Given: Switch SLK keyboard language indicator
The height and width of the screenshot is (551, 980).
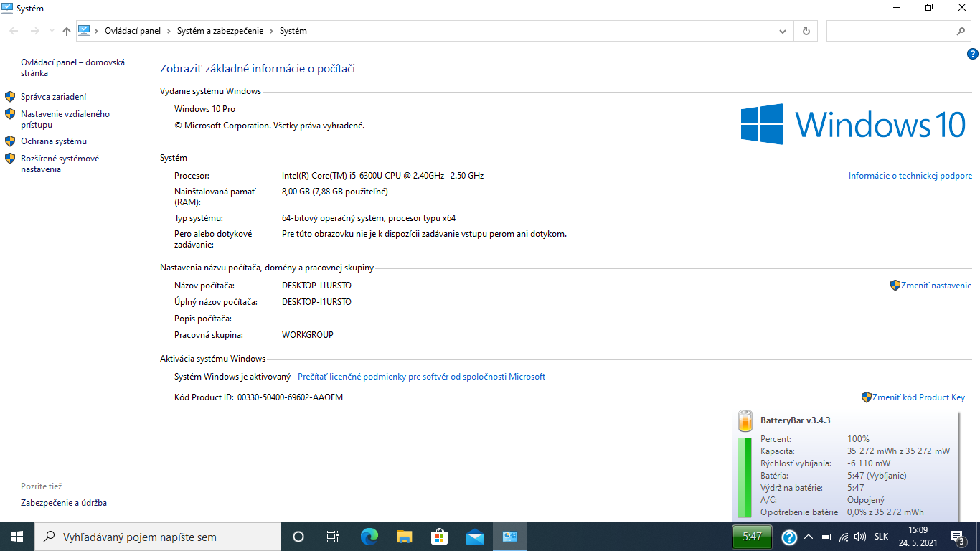Looking at the screenshot, I should click(x=881, y=537).
